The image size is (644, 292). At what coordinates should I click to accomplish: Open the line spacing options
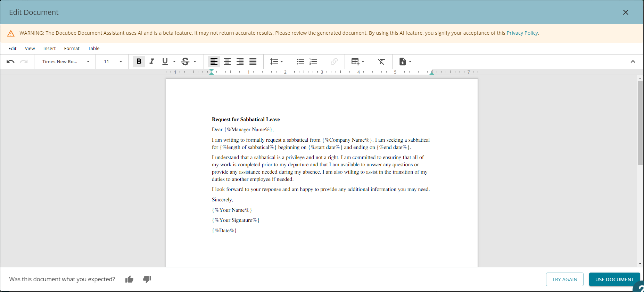(276, 61)
